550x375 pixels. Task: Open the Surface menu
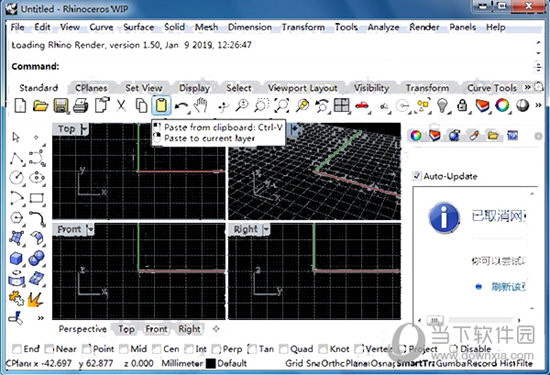139,27
